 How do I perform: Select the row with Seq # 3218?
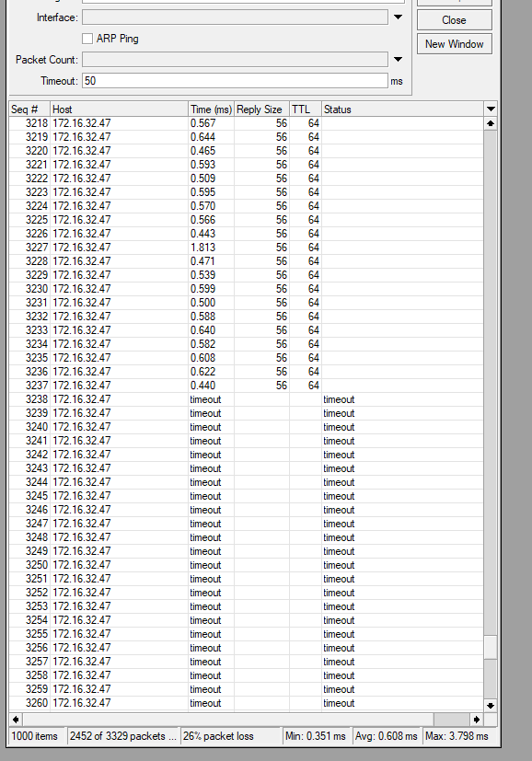[x=246, y=123]
